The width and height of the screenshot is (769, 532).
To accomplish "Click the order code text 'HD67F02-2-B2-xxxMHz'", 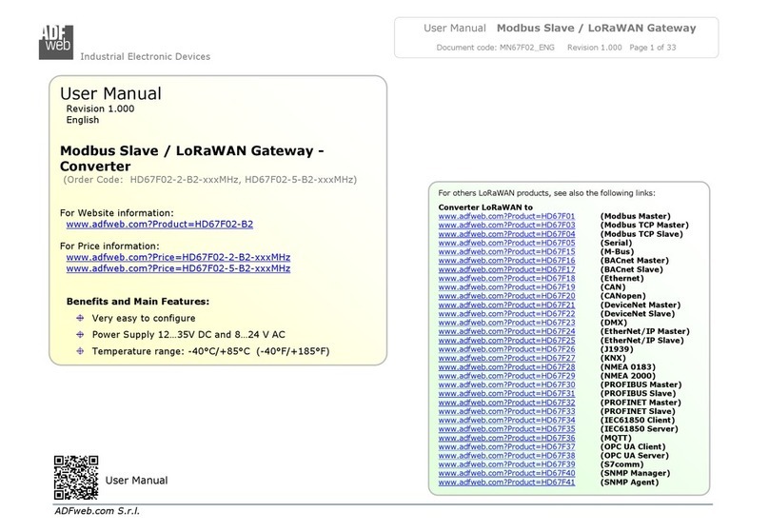I will 185,180.
